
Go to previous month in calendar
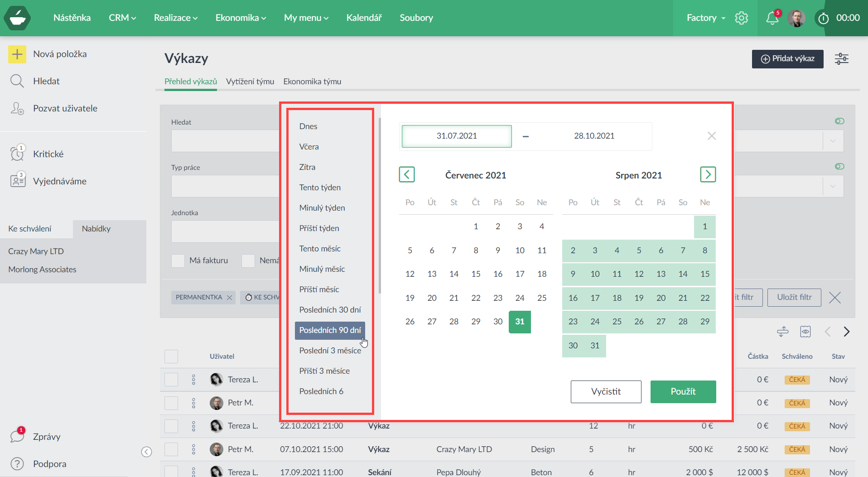click(406, 174)
